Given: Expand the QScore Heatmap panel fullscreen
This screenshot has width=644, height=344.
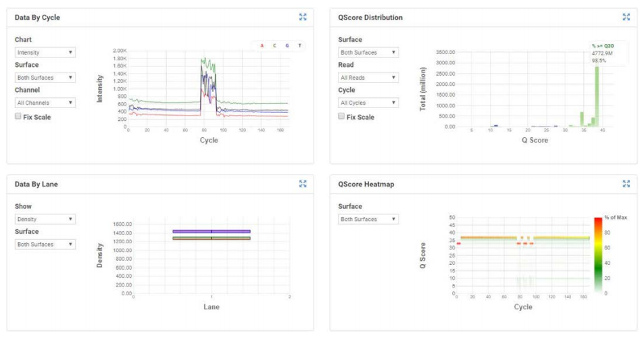Looking at the screenshot, I should pyautogui.click(x=626, y=184).
